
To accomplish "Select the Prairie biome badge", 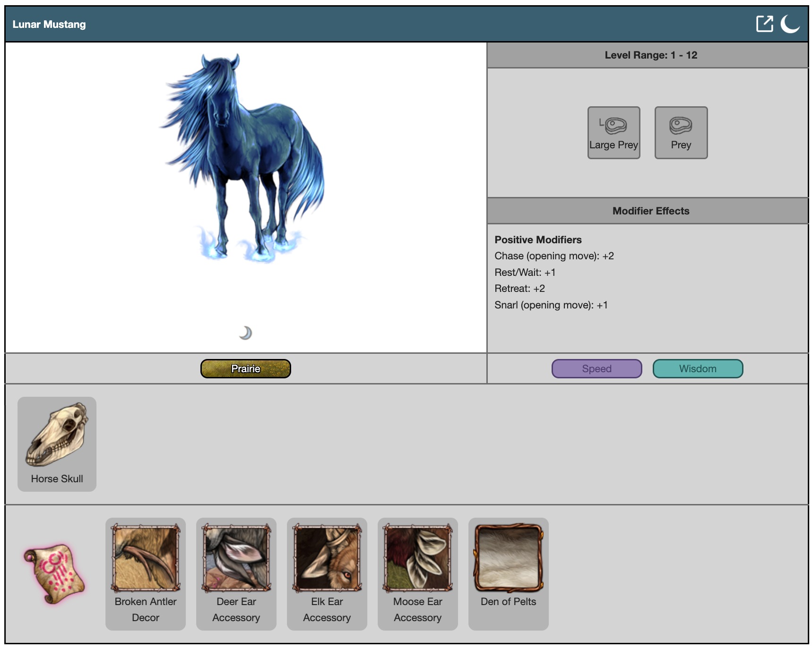I will [245, 368].
